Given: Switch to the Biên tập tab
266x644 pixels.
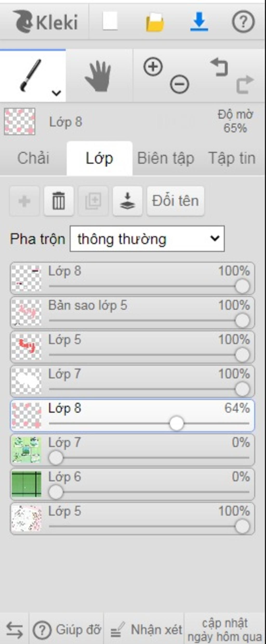Looking at the screenshot, I should click(x=166, y=158).
